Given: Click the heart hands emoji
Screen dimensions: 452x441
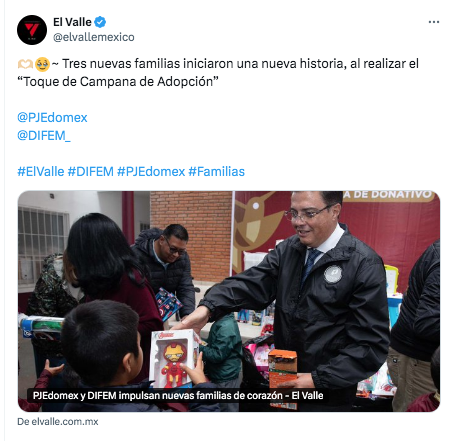Looking at the screenshot, I should tap(25, 64).
